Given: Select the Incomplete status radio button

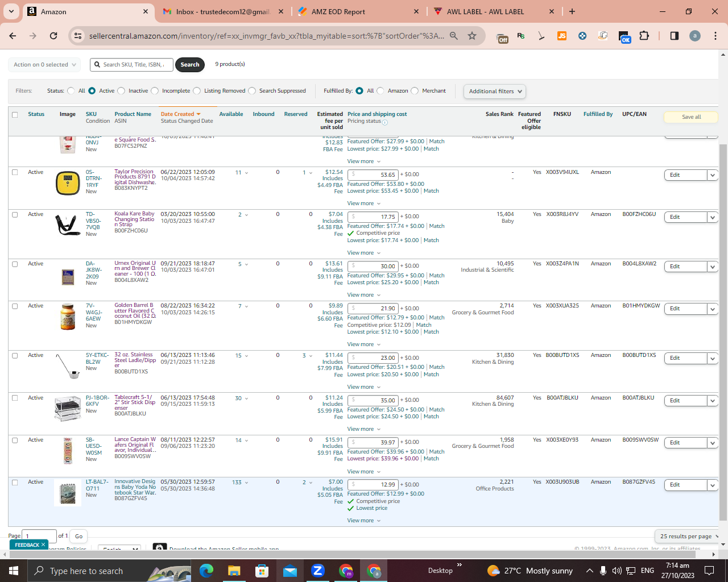Looking at the screenshot, I should (x=155, y=91).
